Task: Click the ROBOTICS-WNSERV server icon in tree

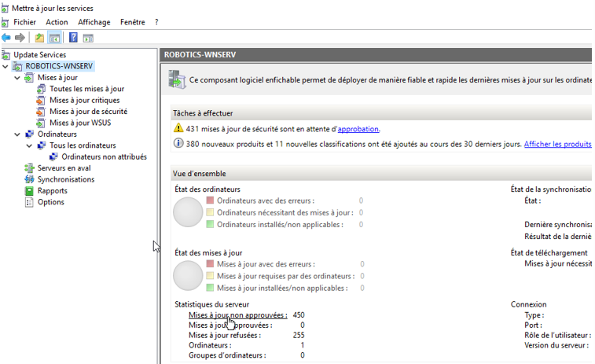Action: pos(17,66)
